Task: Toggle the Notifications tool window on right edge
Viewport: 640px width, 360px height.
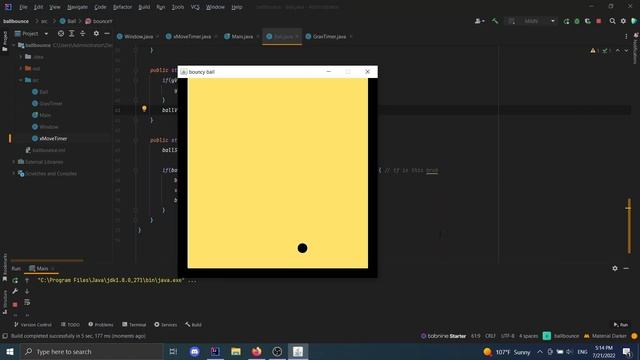Action: pyautogui.click(x=635, y=49)
